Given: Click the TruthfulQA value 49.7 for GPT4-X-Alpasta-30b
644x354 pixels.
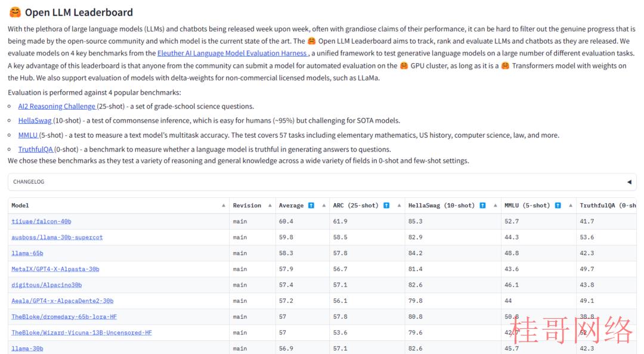Looking at the screenshot, I should click(587, 269).
